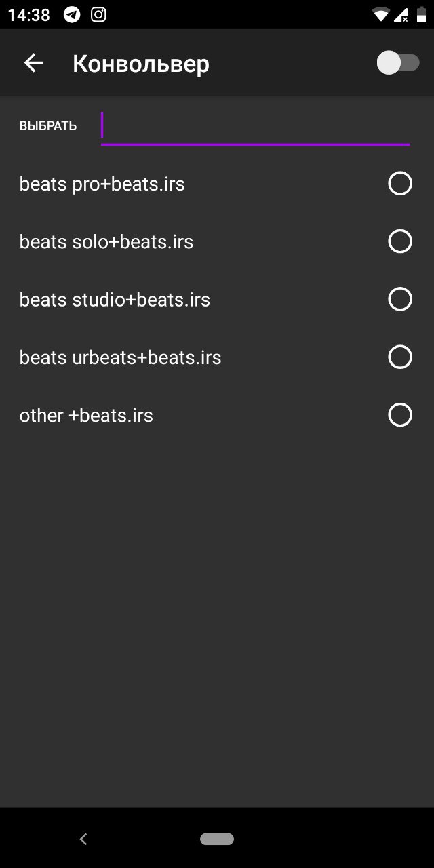Screen dimensions: 434x868
Task: Tap the beats urbeats+beats.irs file name
Action: pyautogui.click(x=120, y=357)
